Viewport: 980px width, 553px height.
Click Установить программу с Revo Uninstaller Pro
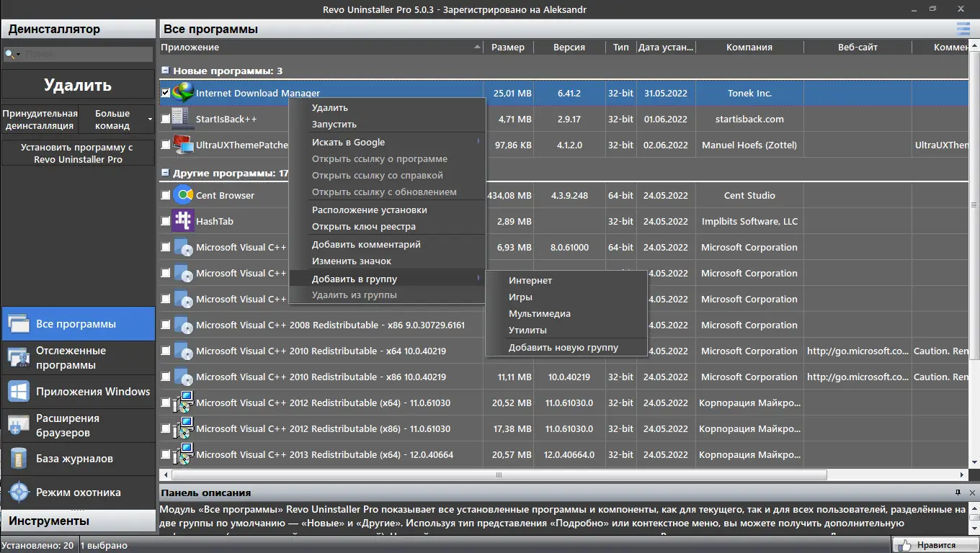pos(78,153)
